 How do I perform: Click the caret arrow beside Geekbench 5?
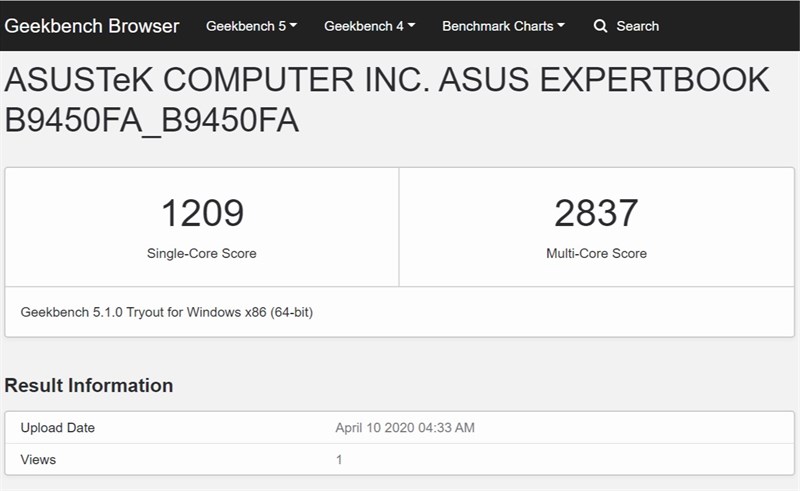click(293, 25)
